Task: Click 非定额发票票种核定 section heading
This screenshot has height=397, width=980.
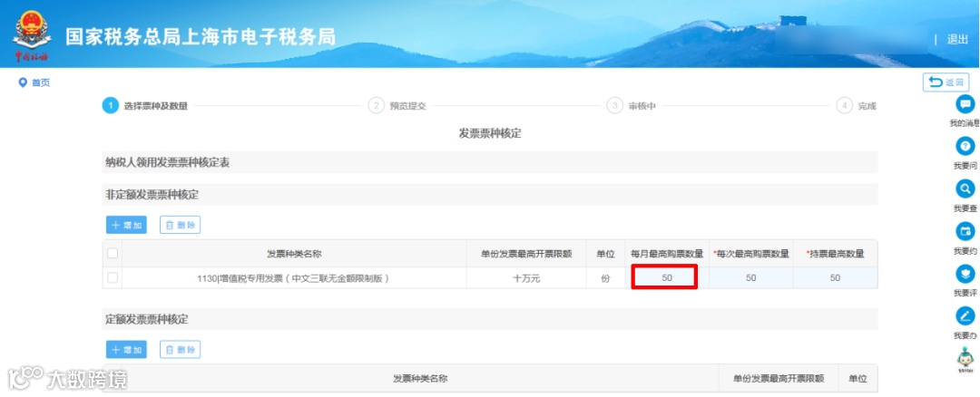Action: (x=152, y=195)
